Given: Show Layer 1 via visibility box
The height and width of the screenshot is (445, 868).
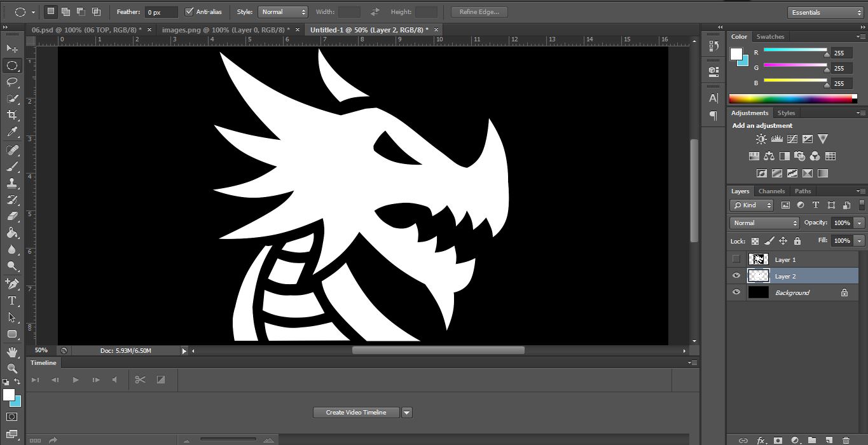Looking at the screenshot, I should [x=736, y=259].
